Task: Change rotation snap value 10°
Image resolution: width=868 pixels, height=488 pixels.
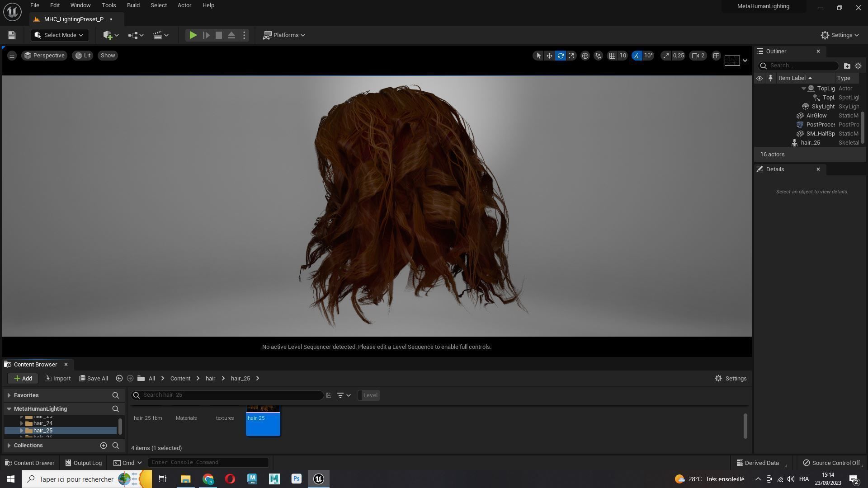Action: coord(649,56)
